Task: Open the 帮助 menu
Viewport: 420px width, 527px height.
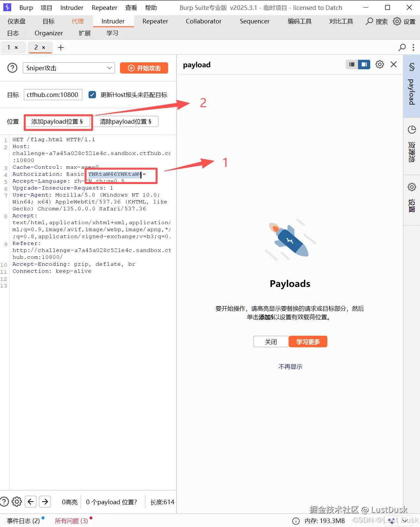Action: point(151,8)
